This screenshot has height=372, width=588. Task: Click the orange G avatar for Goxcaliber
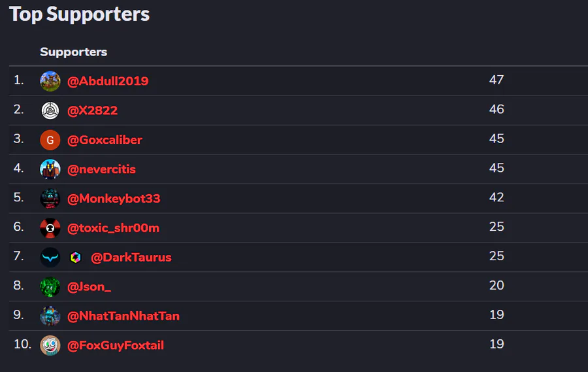50,140
